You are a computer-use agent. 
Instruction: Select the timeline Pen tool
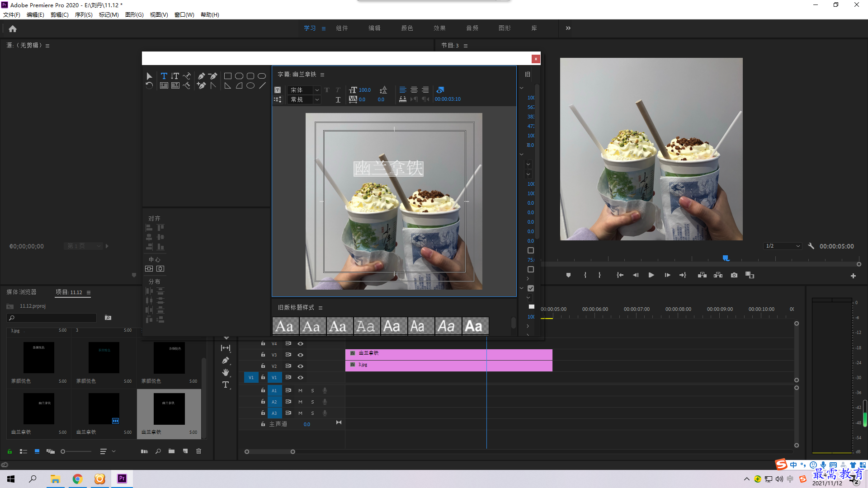(x=226, y=361)
